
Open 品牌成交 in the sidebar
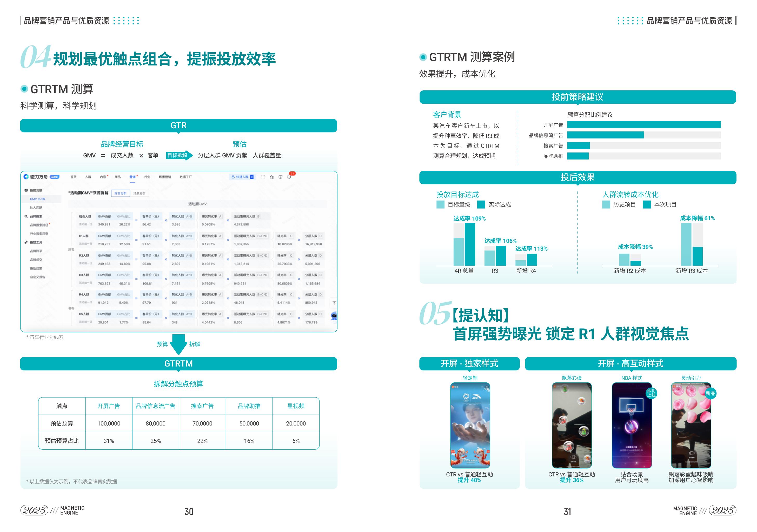coord(36,260)
